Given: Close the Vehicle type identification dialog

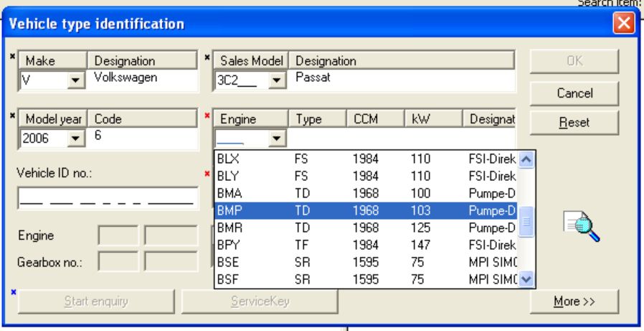Looking at the screenshot, I should (623, 22).
